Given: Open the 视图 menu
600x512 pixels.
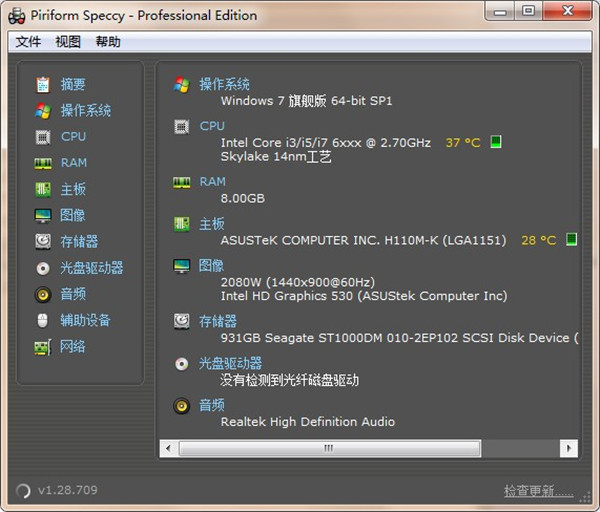Looking at the screenshot, I should [68, 41].
